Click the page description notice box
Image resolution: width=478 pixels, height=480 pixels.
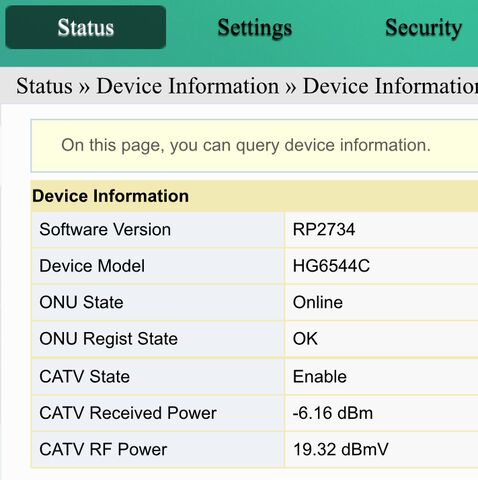click(255, 146)
